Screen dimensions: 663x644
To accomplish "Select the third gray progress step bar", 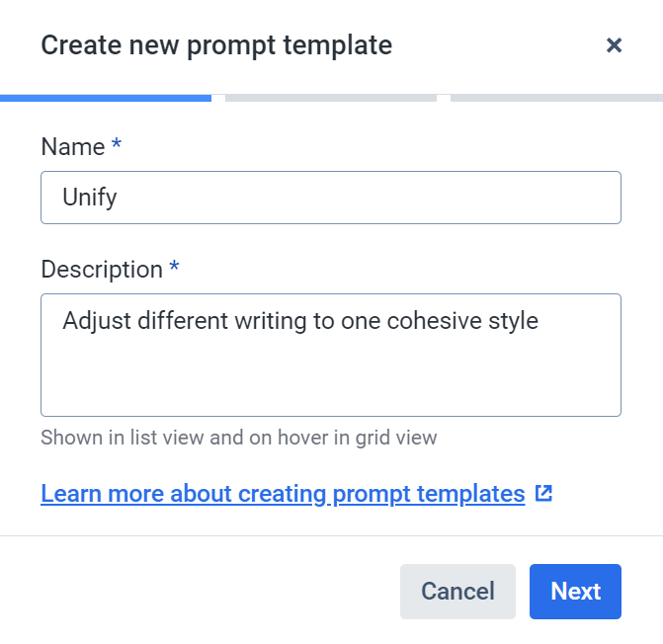I will [556, 98].
